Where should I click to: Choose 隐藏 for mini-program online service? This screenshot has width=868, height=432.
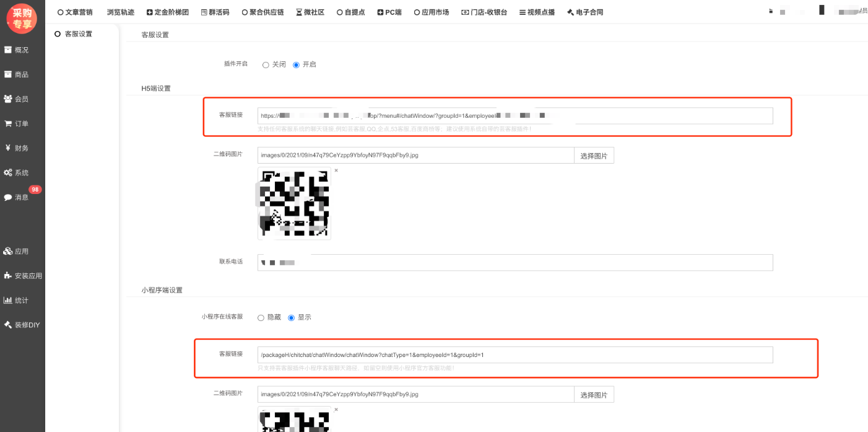pyautogui.click(x=261, y=317)
